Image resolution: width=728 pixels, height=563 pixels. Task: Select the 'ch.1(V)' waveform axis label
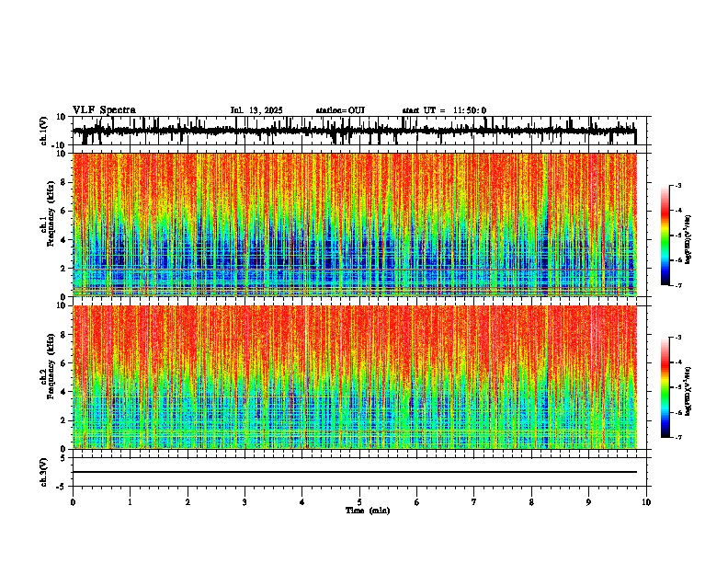pyautogui.click(x=44, y=131)
